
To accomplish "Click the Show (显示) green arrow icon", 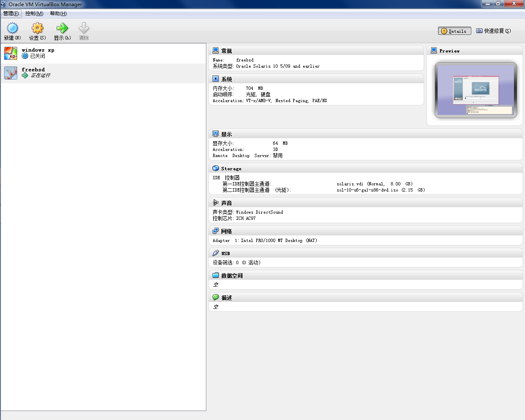I will tap(62, 28).
